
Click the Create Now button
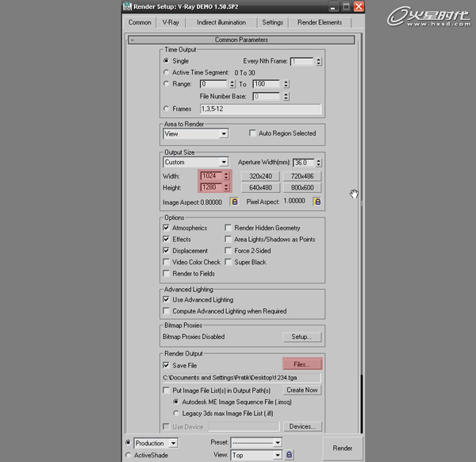pos(302,390)
